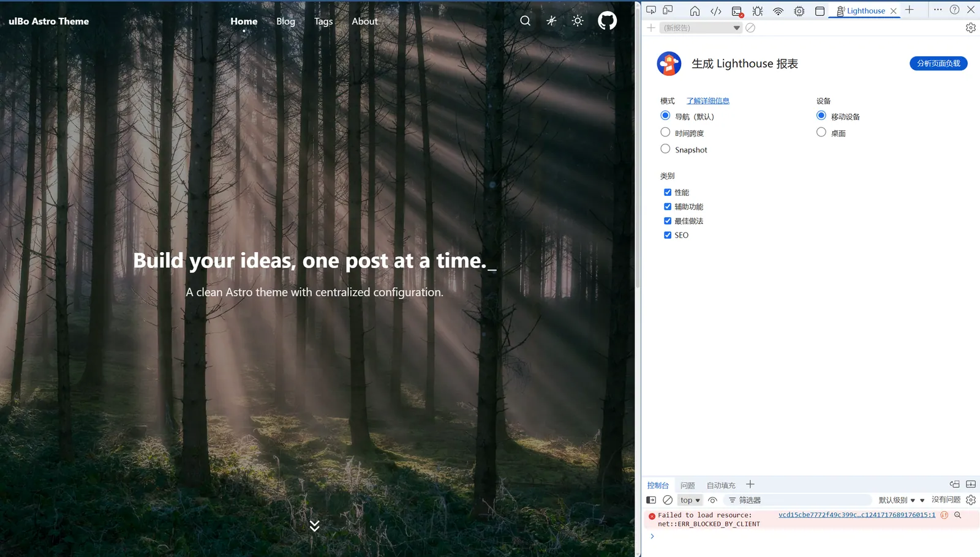Open the 新报告 report dropdown
The image size is (980, 557).
click(x=701, y=28)
